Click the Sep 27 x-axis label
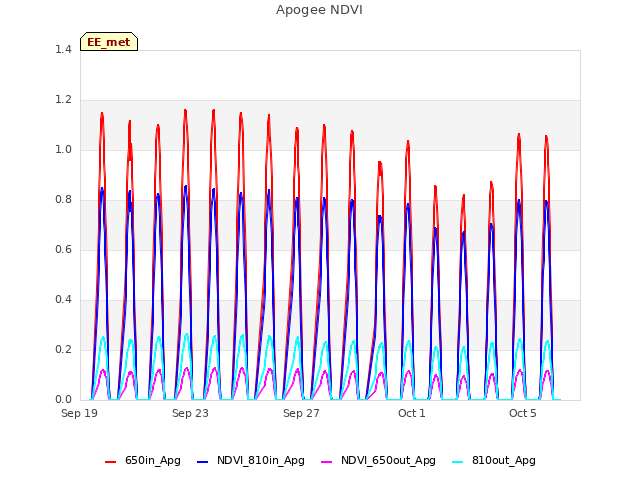The image size is (640, 480). (x=301, y=413)
